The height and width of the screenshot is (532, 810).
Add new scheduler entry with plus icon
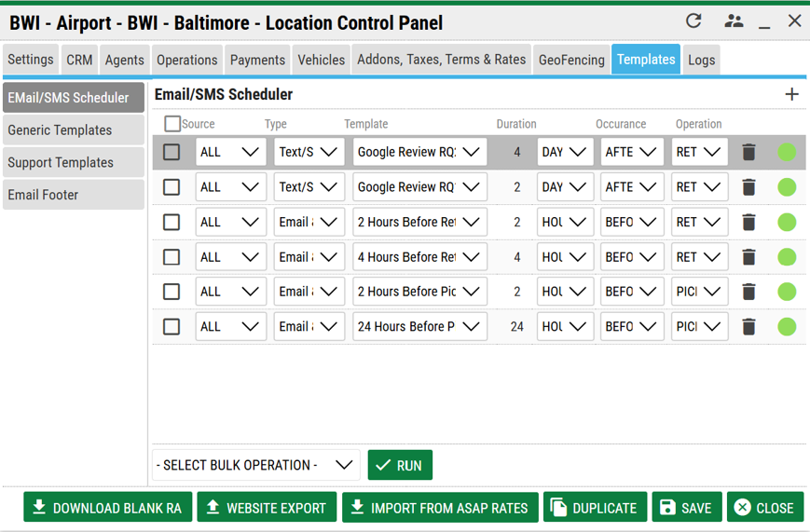coord(791,94)
